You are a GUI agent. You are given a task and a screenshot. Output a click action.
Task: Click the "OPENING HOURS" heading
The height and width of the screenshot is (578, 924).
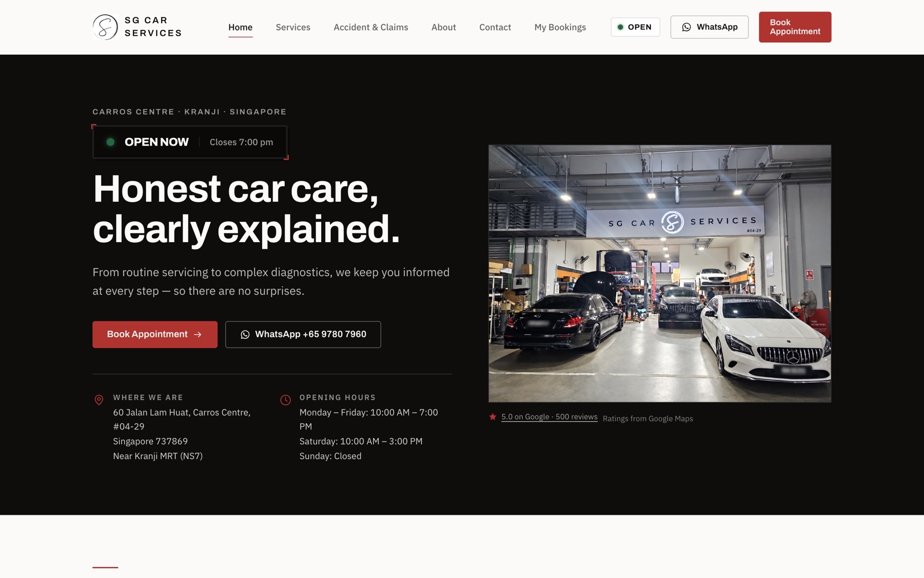337,398
